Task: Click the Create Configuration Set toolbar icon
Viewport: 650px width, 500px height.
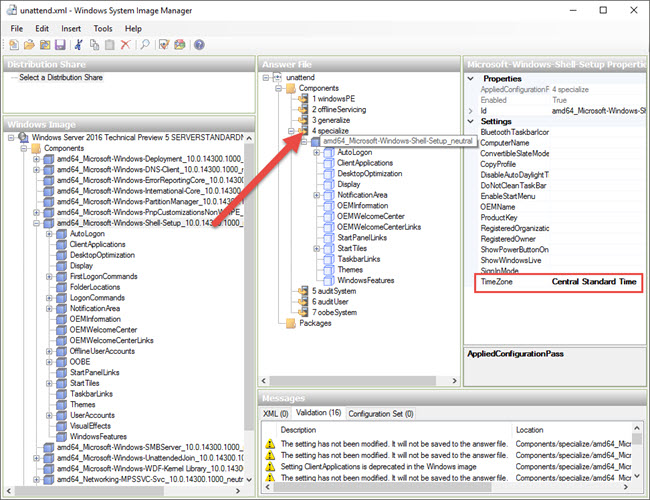Action: point(180,45)
